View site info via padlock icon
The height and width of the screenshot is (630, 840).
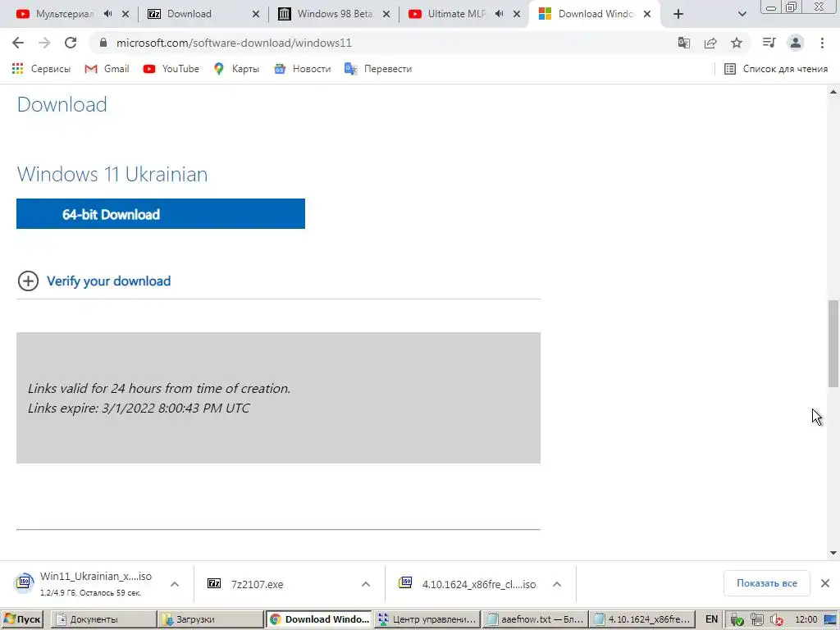click(x=103, y=43)
